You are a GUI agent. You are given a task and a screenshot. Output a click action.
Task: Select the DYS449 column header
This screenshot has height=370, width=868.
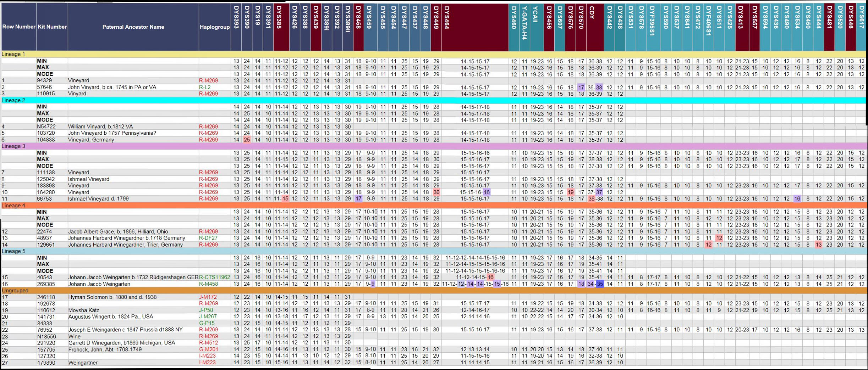(x=436, y=27)
